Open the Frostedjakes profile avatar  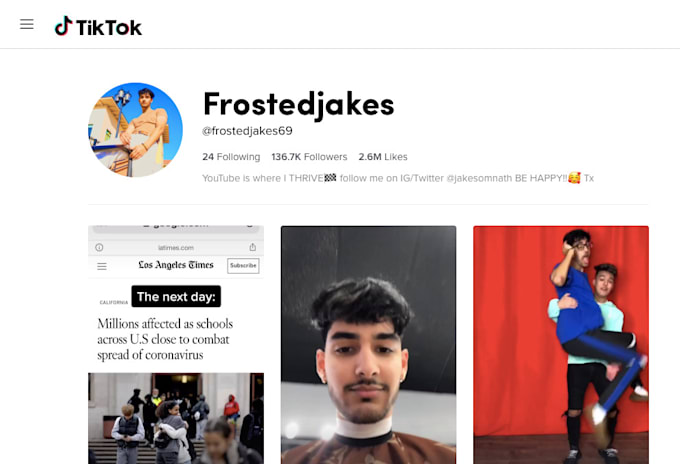pos(135,130)
